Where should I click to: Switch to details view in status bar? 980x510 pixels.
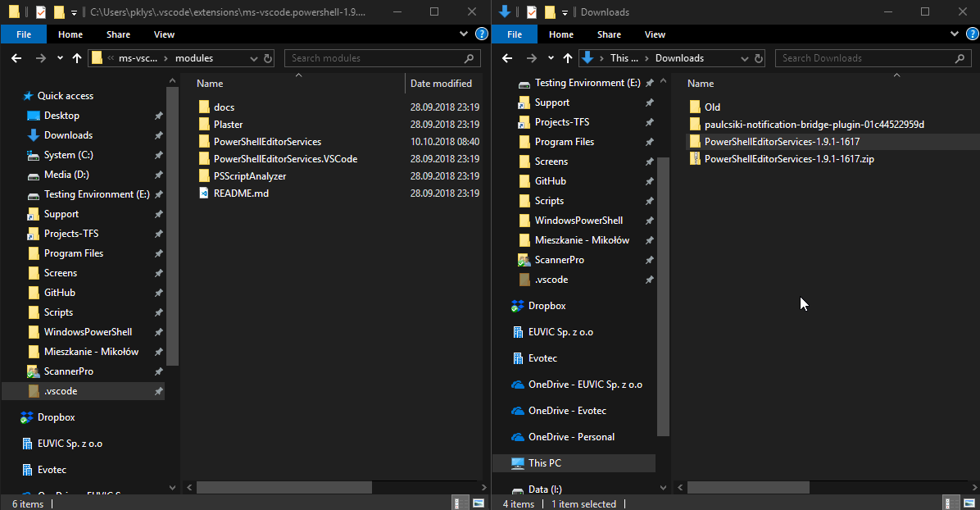(x=459, y=503)
